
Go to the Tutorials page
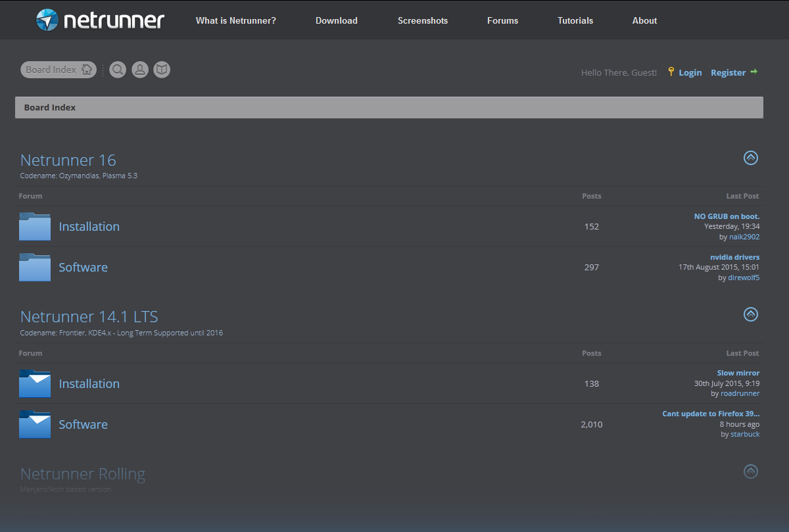point(575,20)
